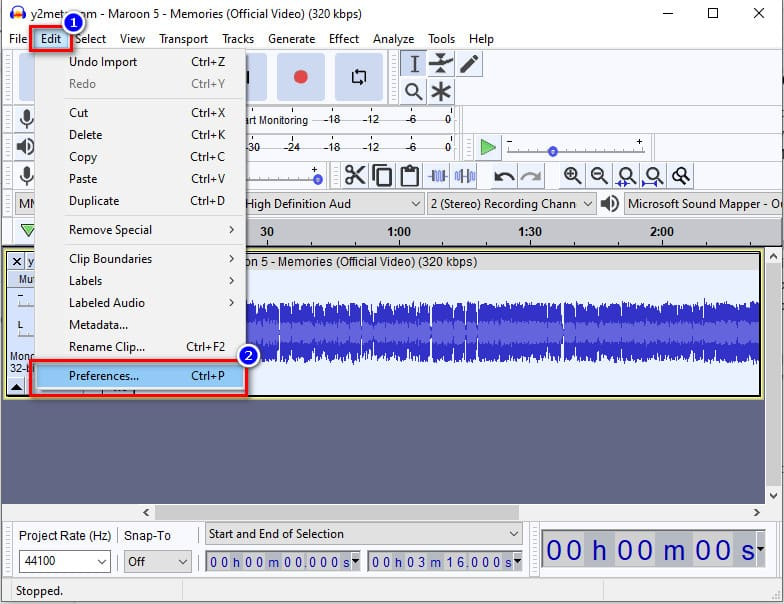The height and width of the screenshot is (604, 784).
Task: Close the track with the X button
Action: (x=17, y=262)
